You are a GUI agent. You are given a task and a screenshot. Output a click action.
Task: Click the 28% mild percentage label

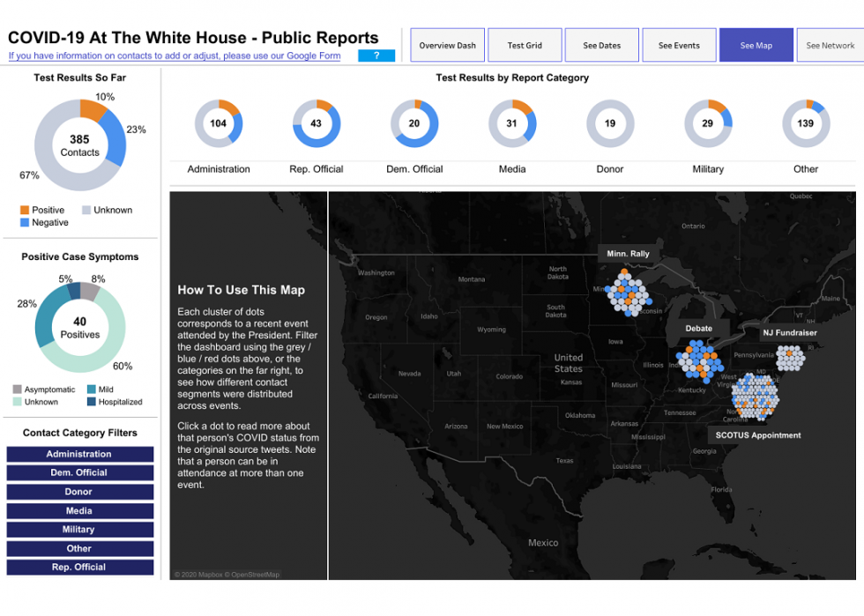coord(27,303)
